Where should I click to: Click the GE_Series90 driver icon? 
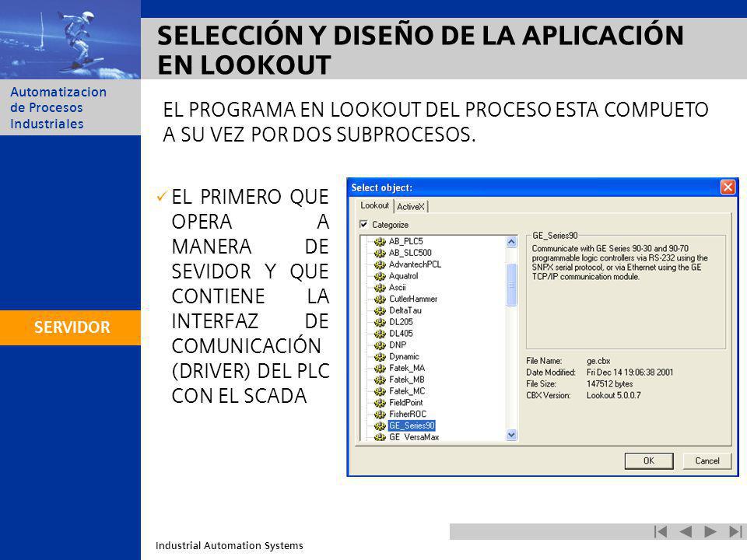(380, 425)
